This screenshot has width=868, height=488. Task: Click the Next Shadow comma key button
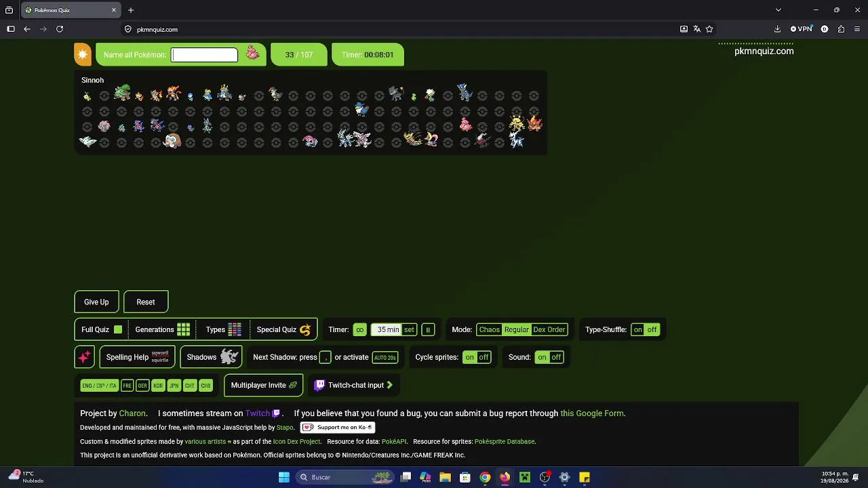coord(325,357)
